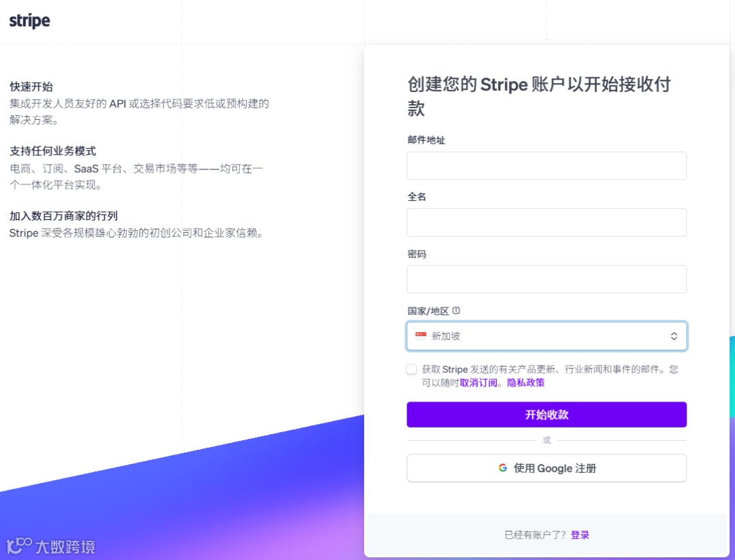Screen dimensions: 735x560
Task: Click the 密码 label
Action: point(416,254)
